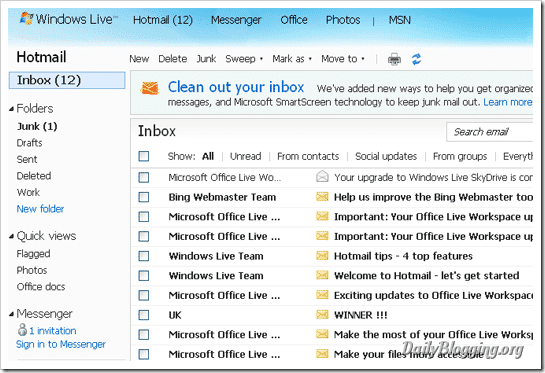Open Office docs quick view

tap(41, 286)
